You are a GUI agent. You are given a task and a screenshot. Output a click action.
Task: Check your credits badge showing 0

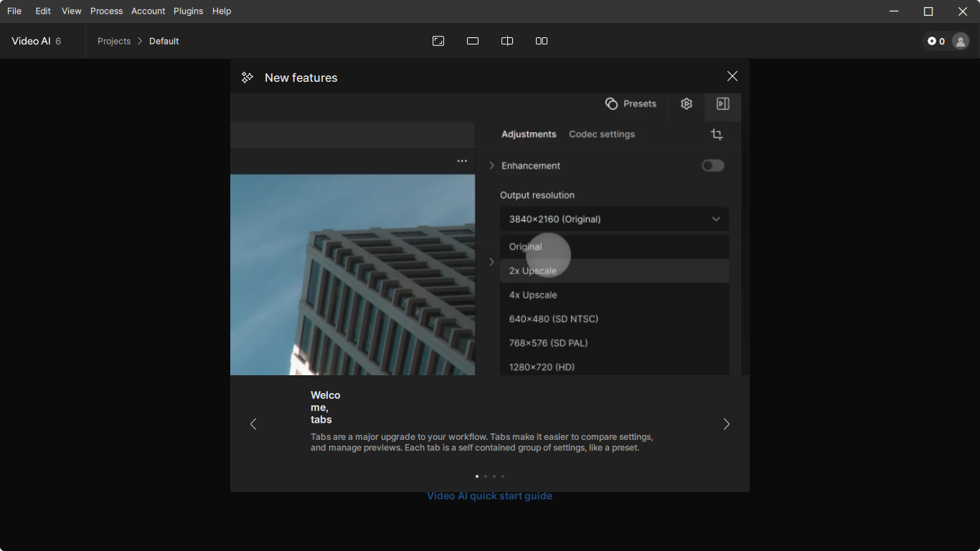(936, 41)
